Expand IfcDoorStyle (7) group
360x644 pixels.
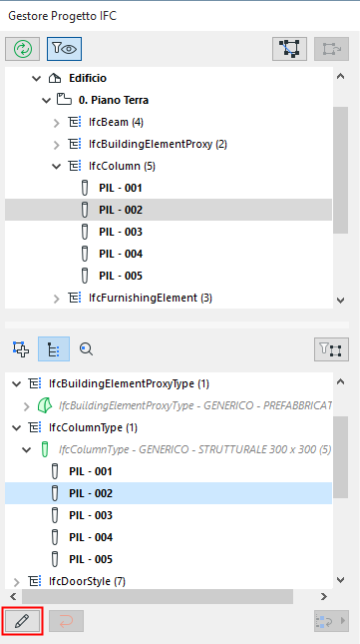16,582
